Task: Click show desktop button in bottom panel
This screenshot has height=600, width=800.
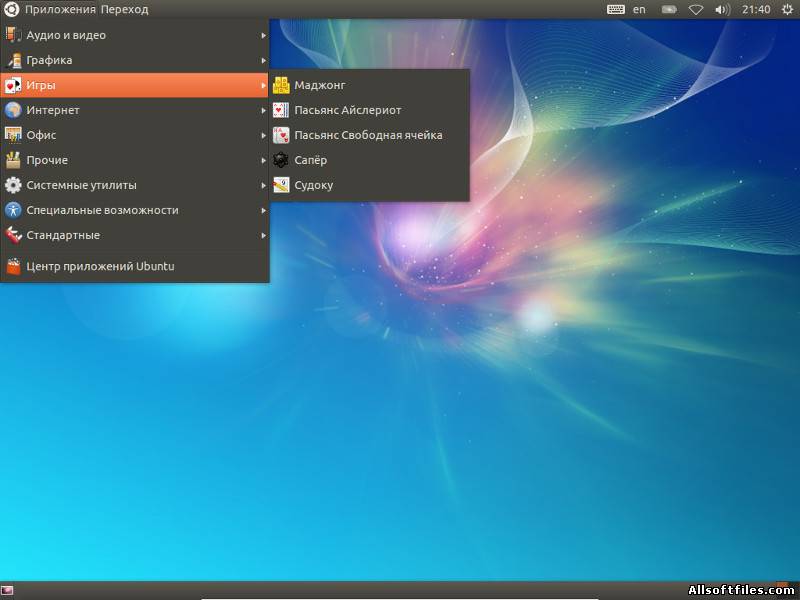Action: pos(8,590)
